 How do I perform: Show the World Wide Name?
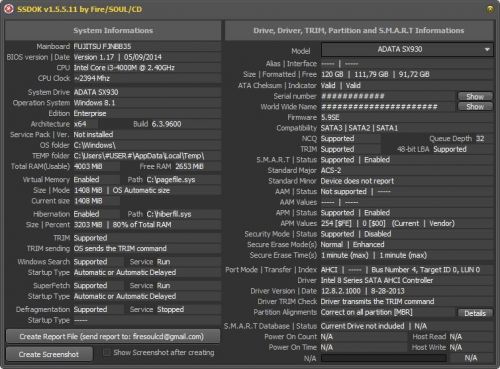pos(475,107)
